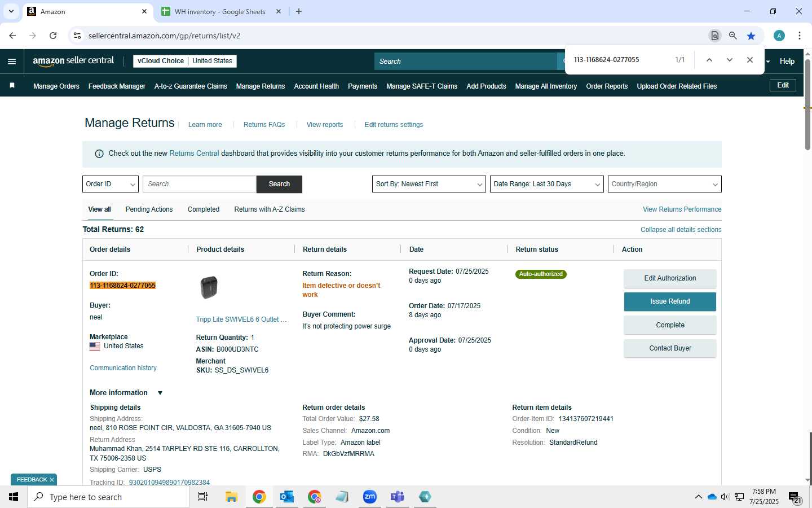
Task: Click the returns Search input field
Action: (200, 184)
